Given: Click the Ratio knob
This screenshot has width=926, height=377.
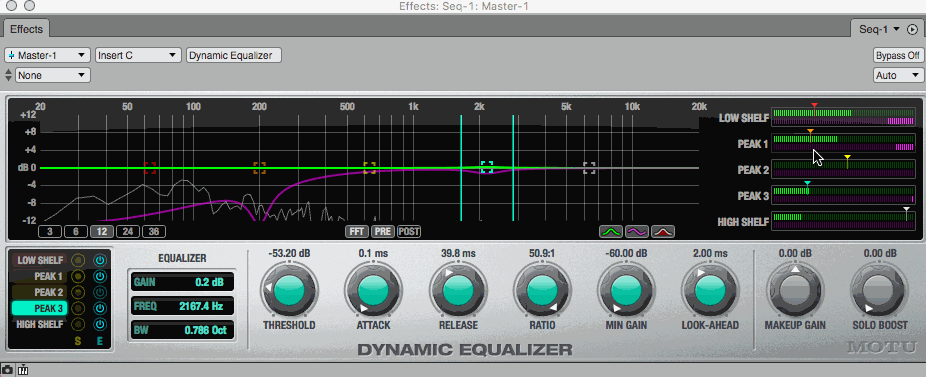Looking at the screenshot, I should point(542,291).
